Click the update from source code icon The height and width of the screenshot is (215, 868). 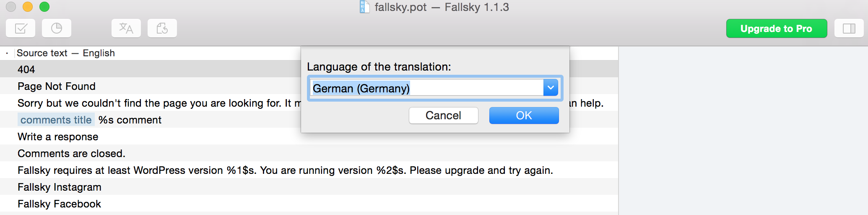click(162, 29)
